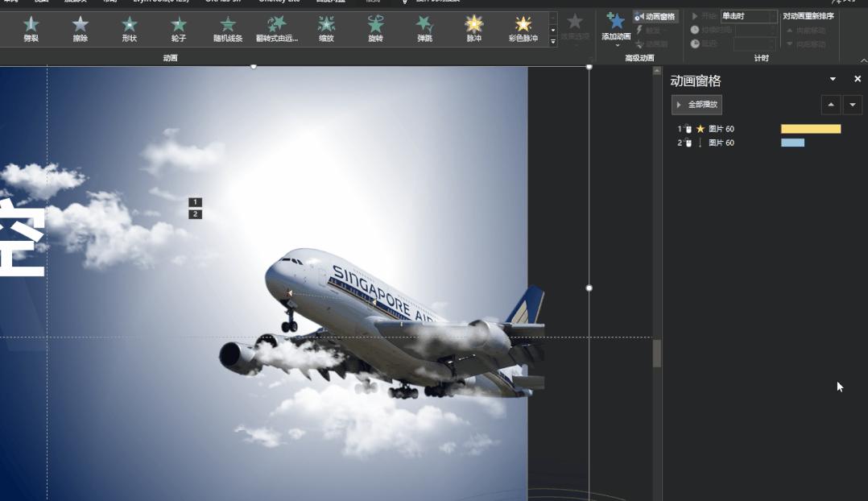
Task: Open the Animation Pane options dropdown arrow
Action: click(832, 79)
